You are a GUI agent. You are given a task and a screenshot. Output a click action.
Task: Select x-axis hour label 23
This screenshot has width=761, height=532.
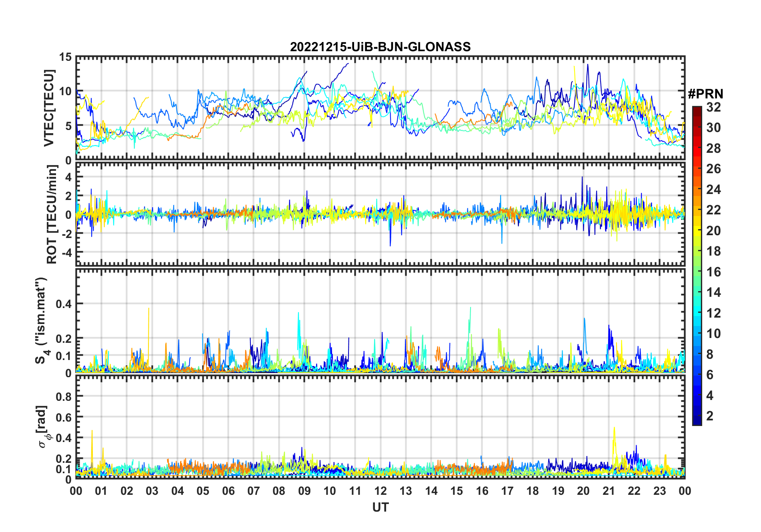click(x=659, y=491)
